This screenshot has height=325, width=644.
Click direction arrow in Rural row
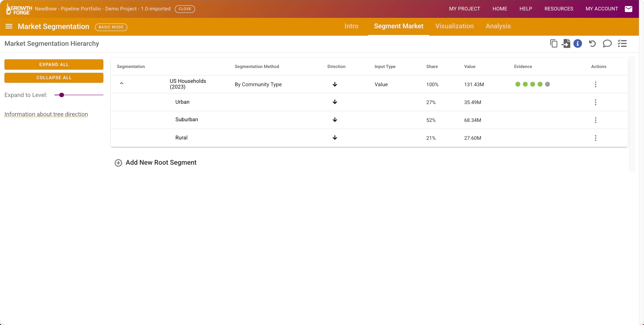(x=335, y=137)
